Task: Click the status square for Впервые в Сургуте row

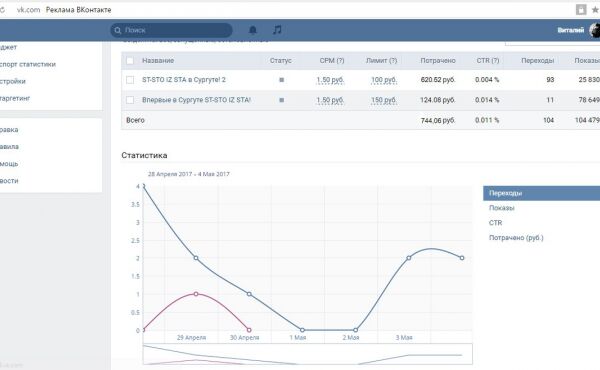Action: (x=282, y=100)
